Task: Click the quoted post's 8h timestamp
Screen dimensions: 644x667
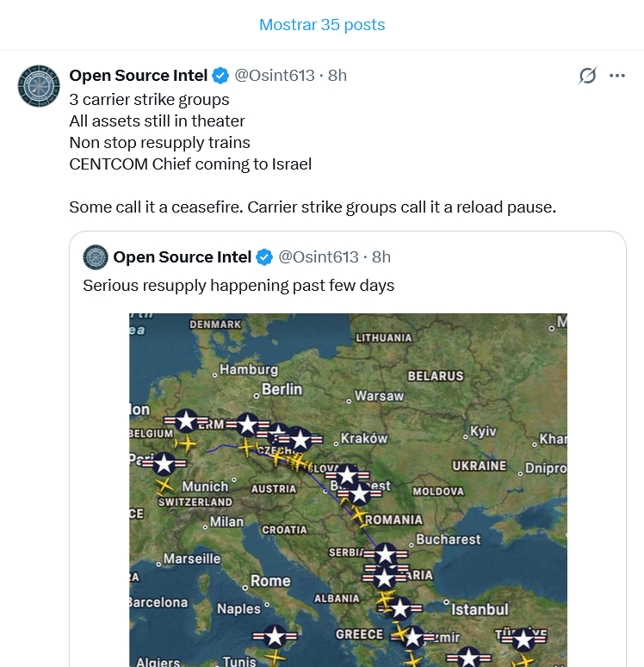Action: click(x=381, y=256)
